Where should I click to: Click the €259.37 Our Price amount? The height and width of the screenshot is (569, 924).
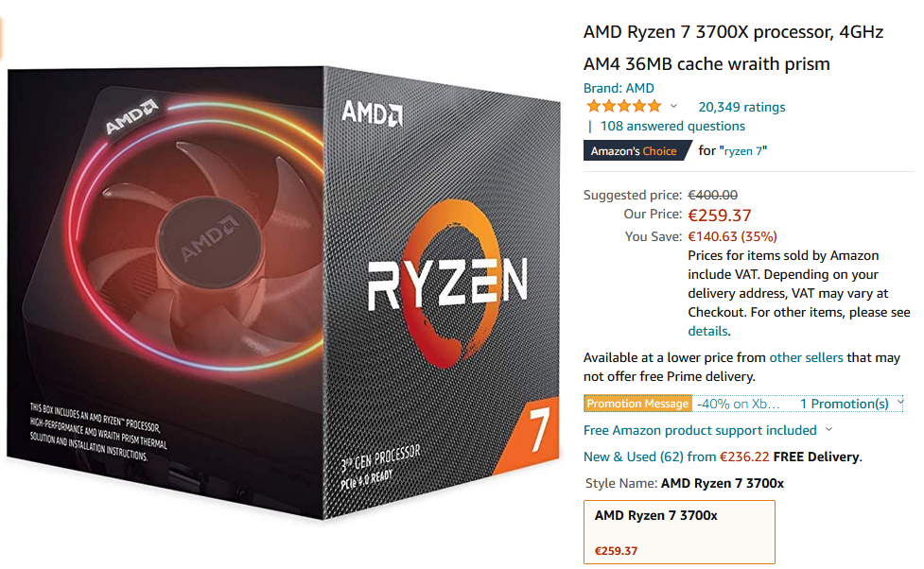[720, 216]
